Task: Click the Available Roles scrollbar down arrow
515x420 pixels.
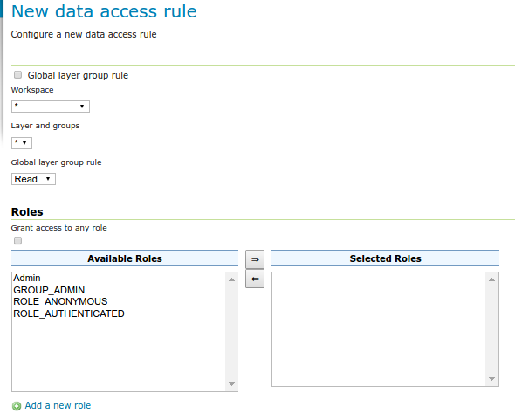Action: click(231, 384)
